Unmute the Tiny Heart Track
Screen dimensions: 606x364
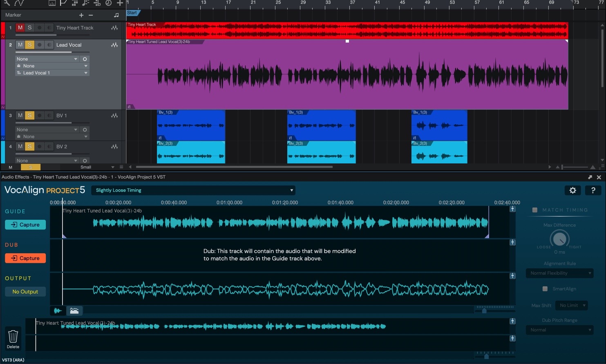[20, 28]
